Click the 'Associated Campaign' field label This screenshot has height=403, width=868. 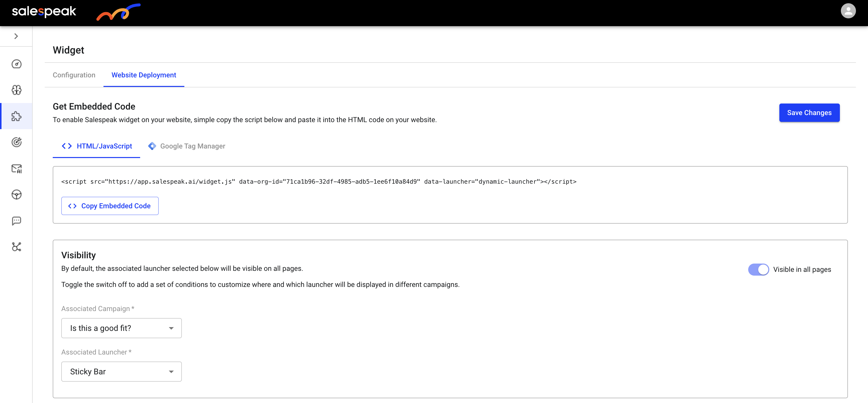[x=98, y=309]
